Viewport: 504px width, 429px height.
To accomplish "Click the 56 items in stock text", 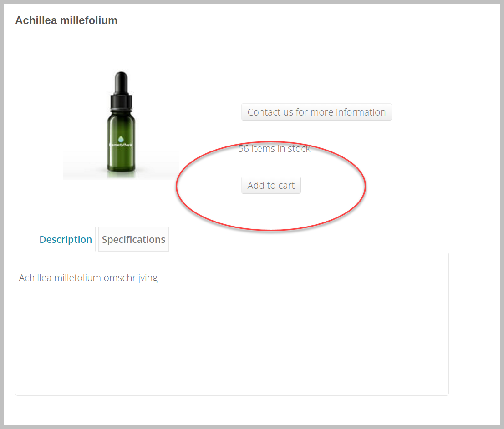I will [274, 149].
